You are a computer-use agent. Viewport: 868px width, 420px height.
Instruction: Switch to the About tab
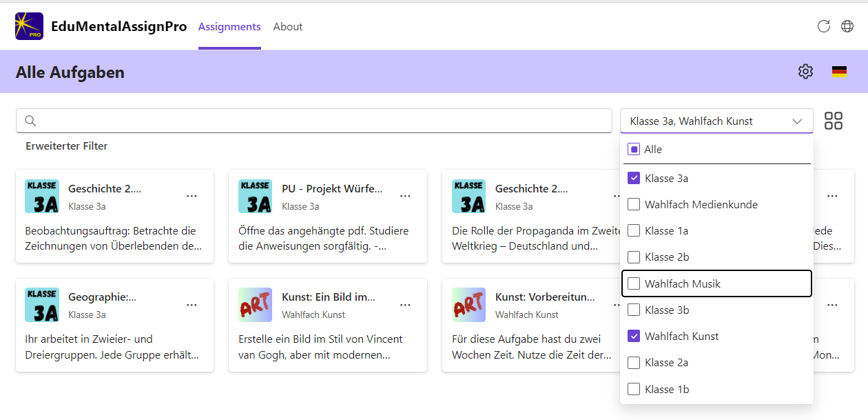coord(288,27)
